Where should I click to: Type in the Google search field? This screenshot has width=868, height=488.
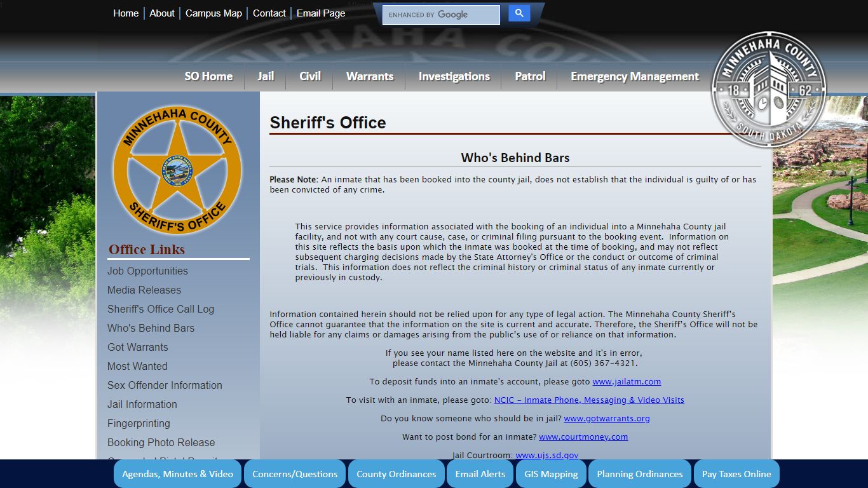[441, 15]
